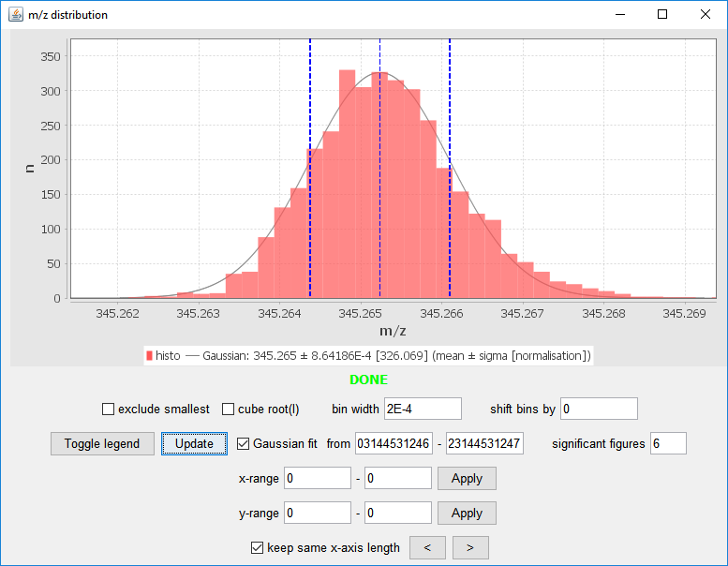Click the Gaussian fit upper-bound field
Viewport: 728px width, 566px height.
(484, 443)
